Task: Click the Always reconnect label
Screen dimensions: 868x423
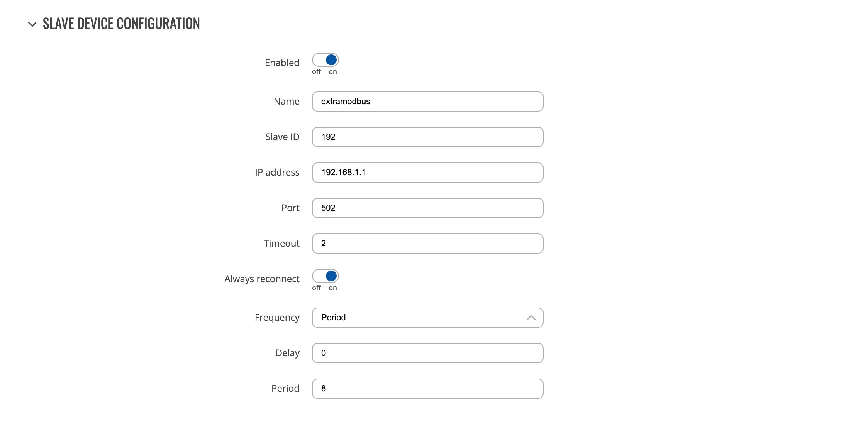Action: point(262,278)
